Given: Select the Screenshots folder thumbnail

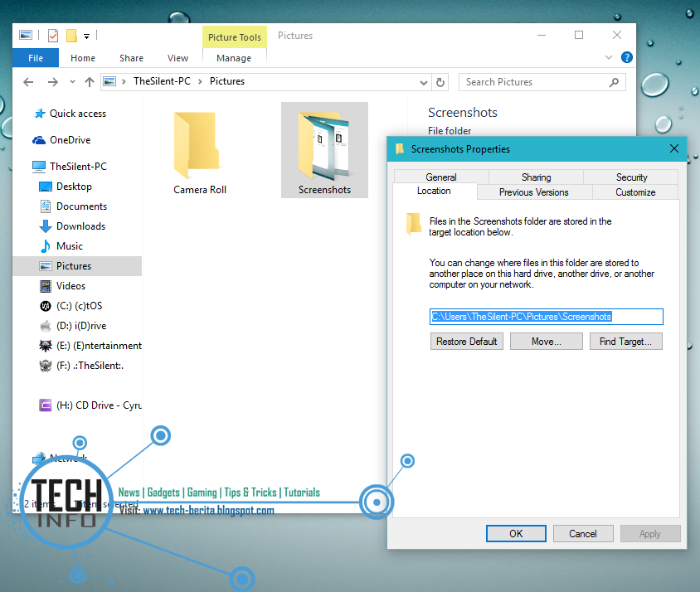Looking at the screenshot, I should point(324,150).
